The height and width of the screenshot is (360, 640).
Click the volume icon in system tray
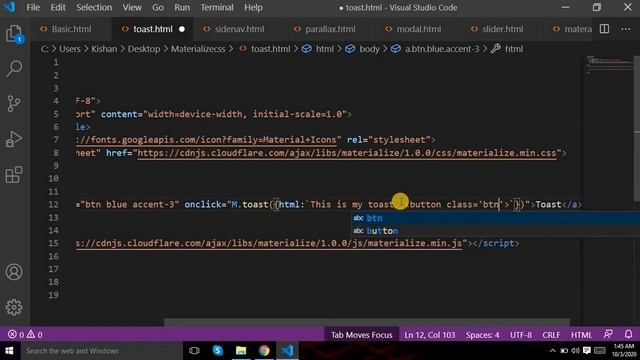coord(576,351)
